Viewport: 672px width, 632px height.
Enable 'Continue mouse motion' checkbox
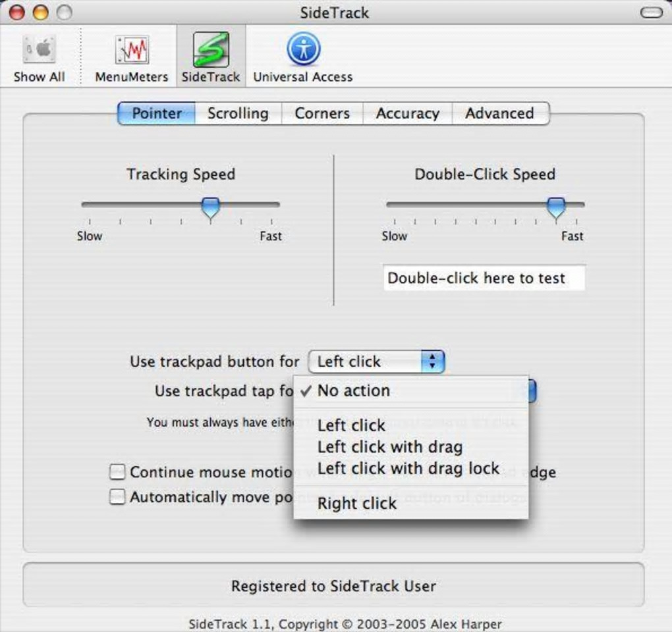click(117, 472)
